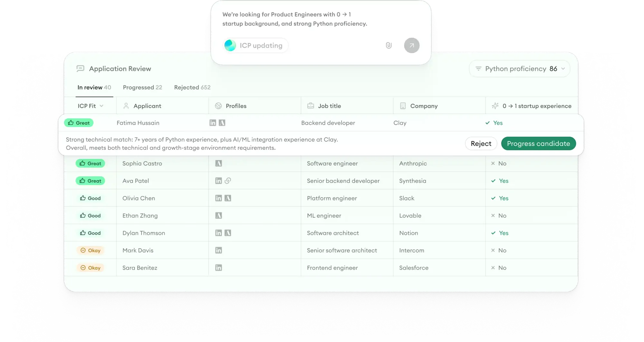Click the paperclip attachment icon
The width and height of the screenshot is (644, 342).
click(389, 45)
